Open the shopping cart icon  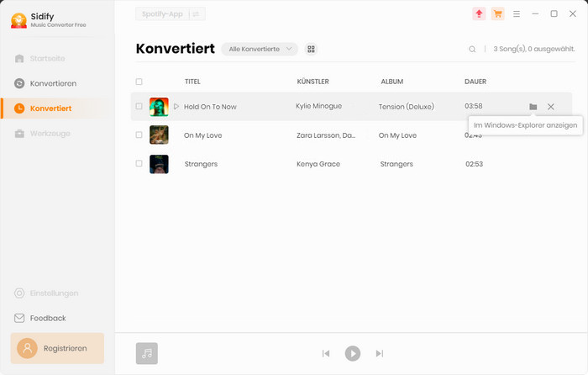497,14
